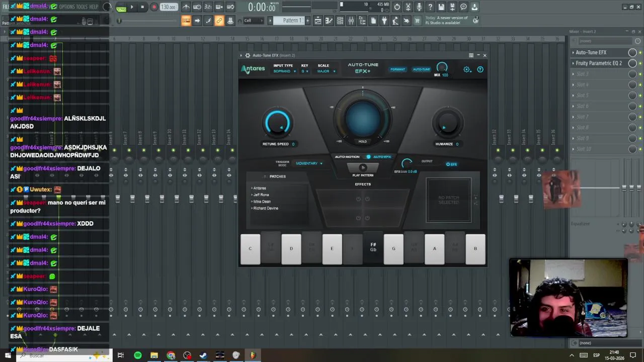Click the metronome icon in the top toolbar
644x362 pixels.
pyautogui.click(x=187, y=7)
